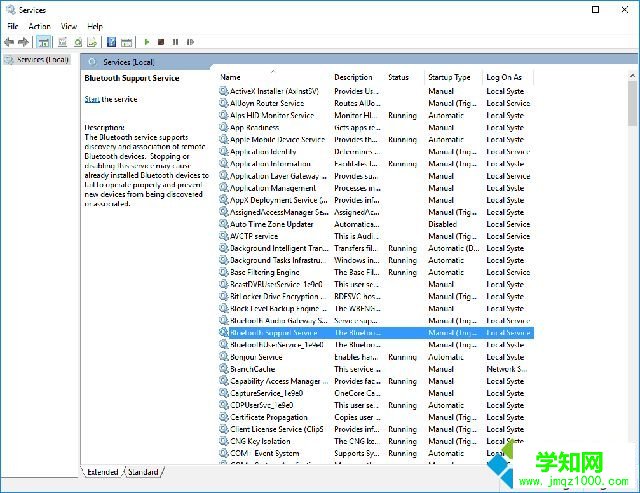The image size is (640, 493).
Task: Click the gear icon of Application Layer Gateway
Action: pos(224,175)
